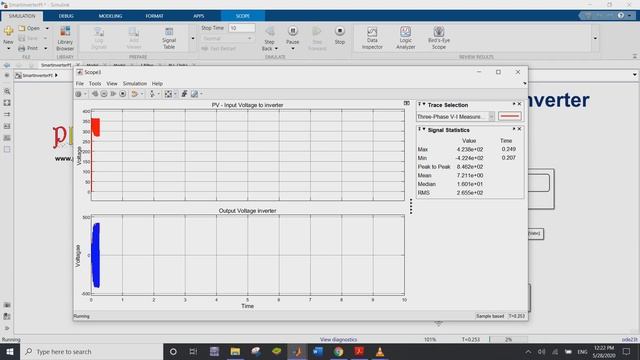This screenshot has height=360, width=640.
Task: Expand the Print dropdown arrow
Action: (x=45, y=48)
